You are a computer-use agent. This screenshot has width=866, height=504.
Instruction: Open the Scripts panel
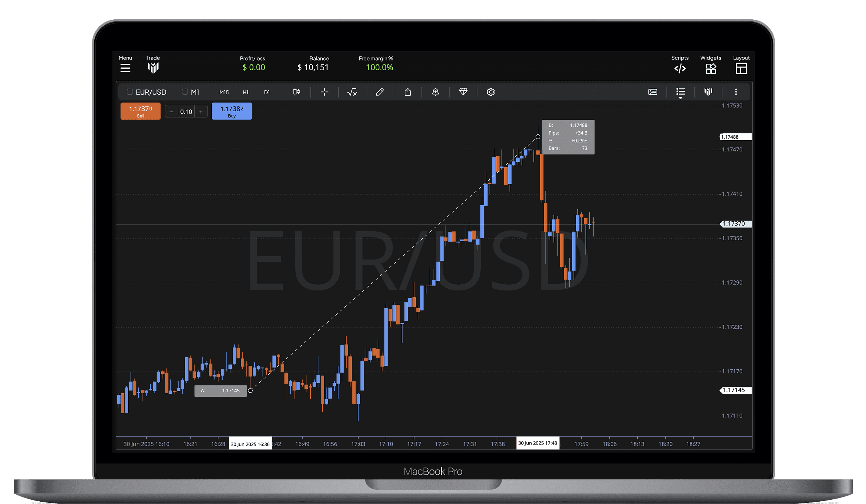point(680,68)
